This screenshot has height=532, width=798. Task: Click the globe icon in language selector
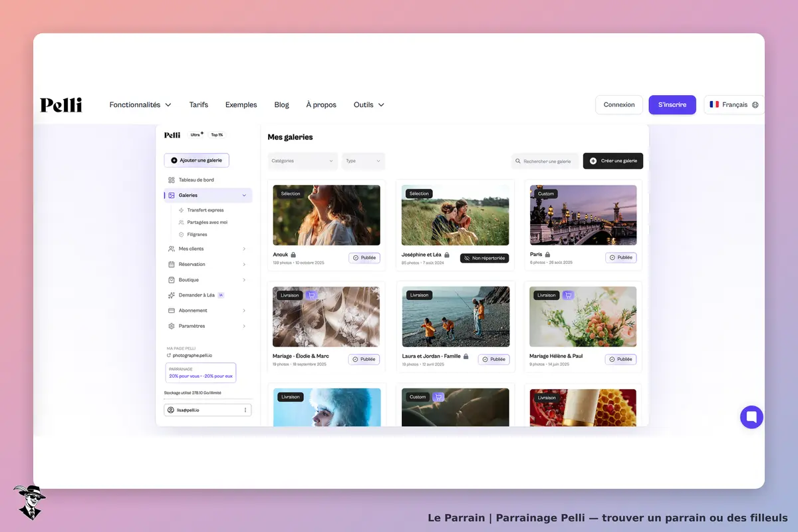point(755,105)
